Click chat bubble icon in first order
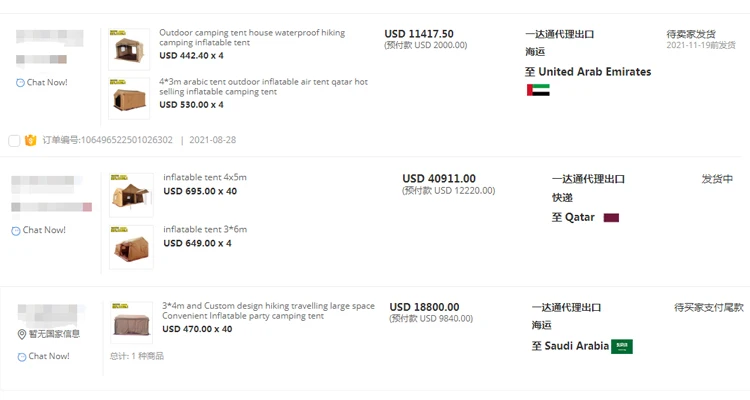This screenshot has width=750, height=400. click(21, 83)
